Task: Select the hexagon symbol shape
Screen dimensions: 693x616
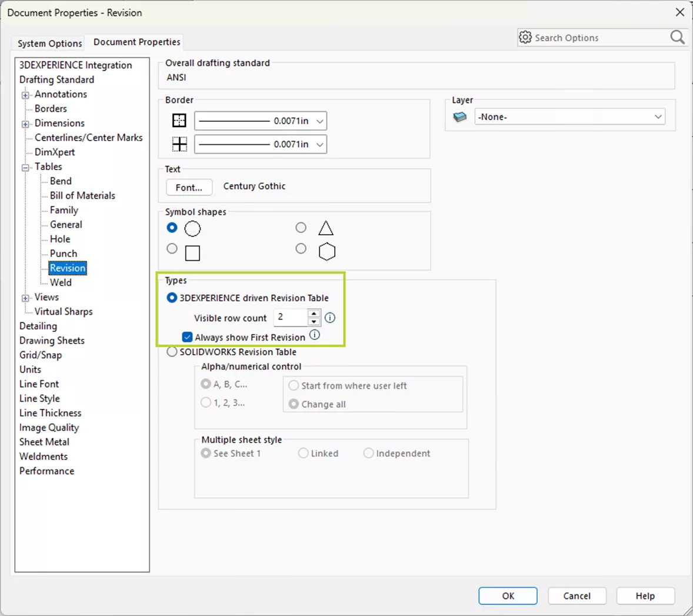Action: (301, 249)
